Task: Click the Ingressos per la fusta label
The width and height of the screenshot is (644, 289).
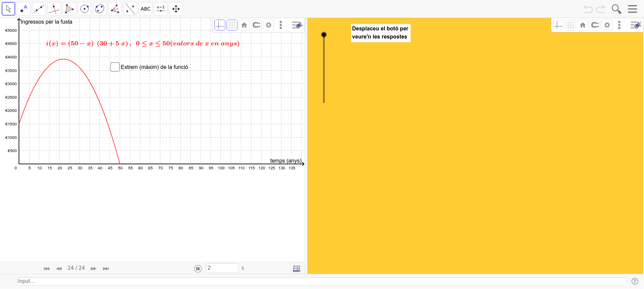Action: click(x=46, y=22)
